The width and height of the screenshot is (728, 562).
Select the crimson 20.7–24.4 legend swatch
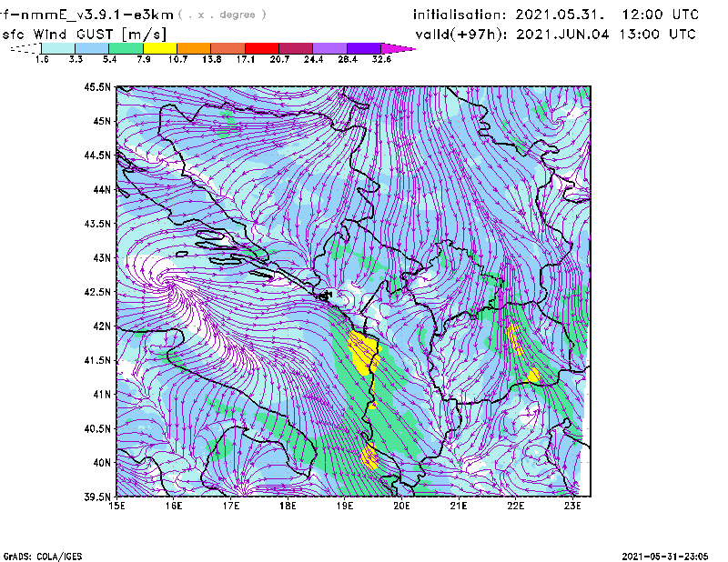(296, 48)
